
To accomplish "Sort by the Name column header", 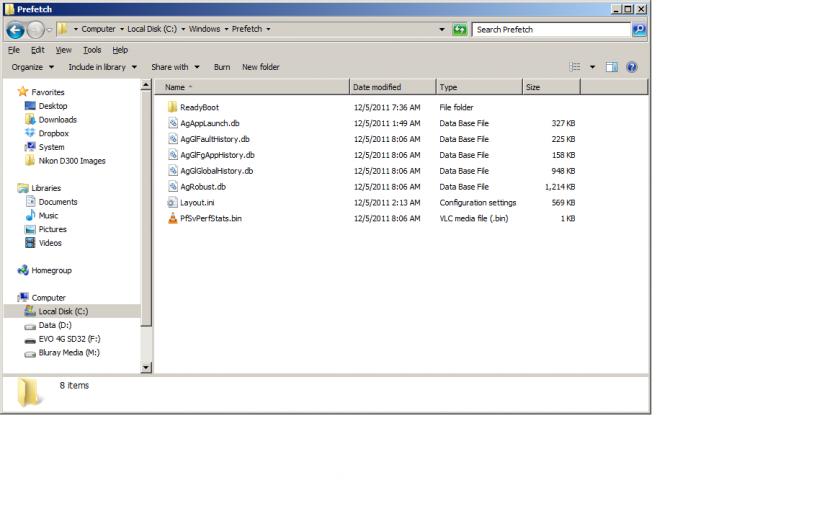I will coord(252,87).
